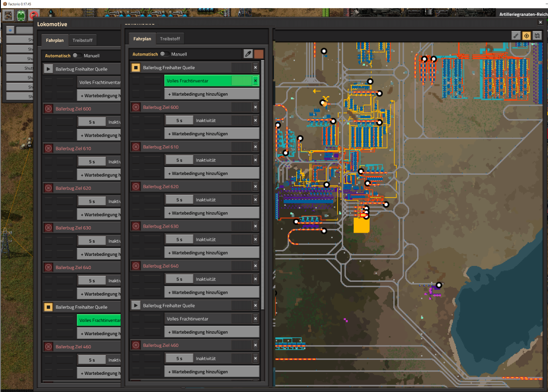Click red station icon for Ballerbug Ziel 610, front window

136,147
